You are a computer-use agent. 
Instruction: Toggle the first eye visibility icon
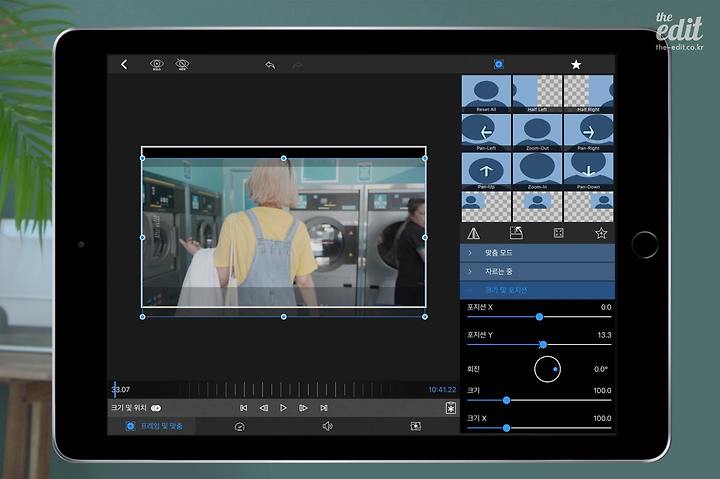[157, 64]
